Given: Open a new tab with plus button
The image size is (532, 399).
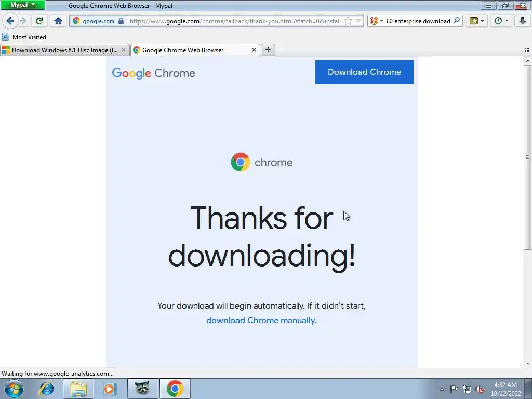Looking at the screenshot, I should point(268,50).
